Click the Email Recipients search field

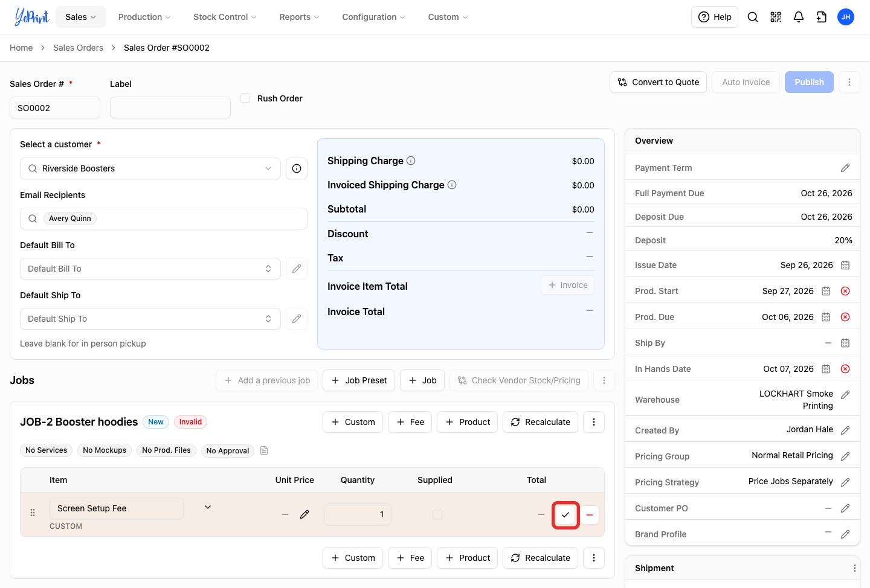[x=164, y=219]
